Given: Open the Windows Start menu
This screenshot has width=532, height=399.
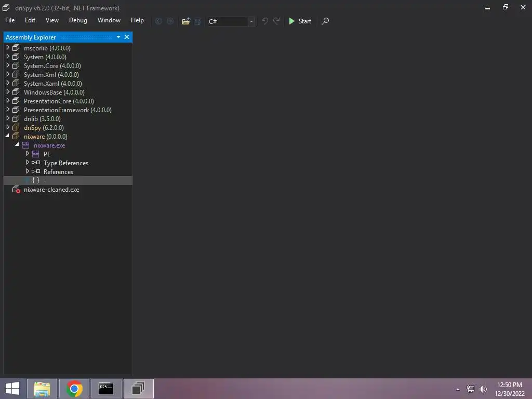Looking at the screenshot, I should pyautogui.click(x=12, y=389).
